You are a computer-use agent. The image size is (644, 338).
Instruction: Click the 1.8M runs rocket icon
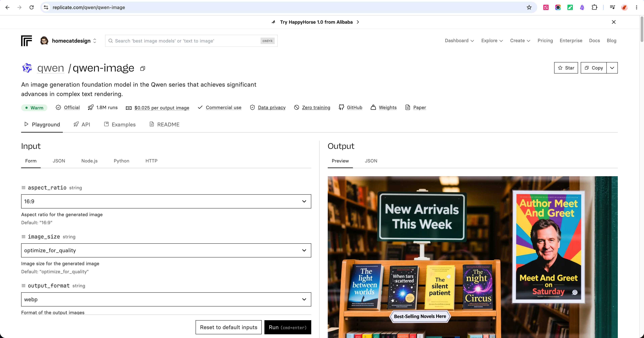[91, 107]
